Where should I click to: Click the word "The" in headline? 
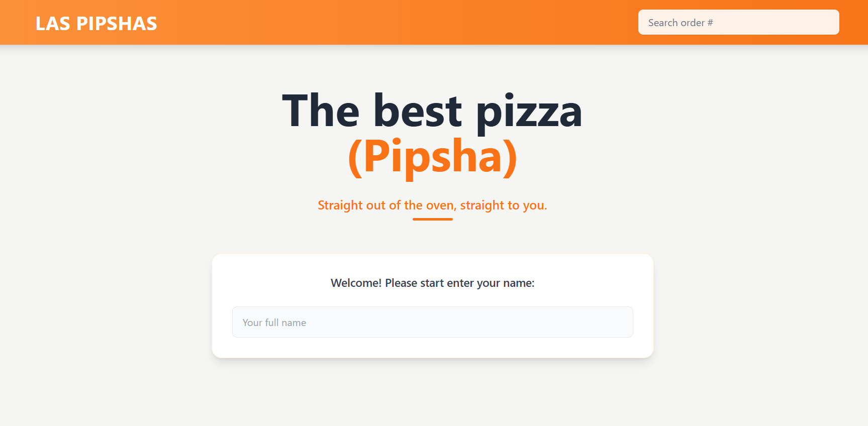click(x=321, y=112)
